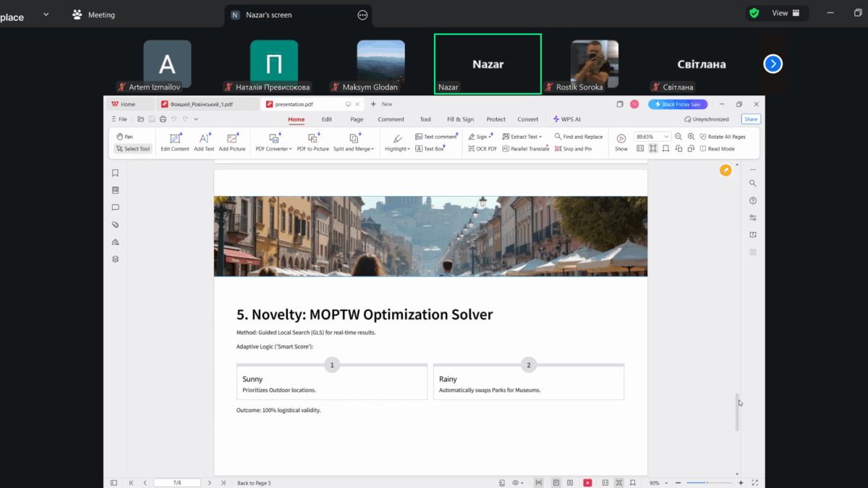Run OCR PDF on the document
The width and height of the screenshot is (868, 488).
[482, 148]
